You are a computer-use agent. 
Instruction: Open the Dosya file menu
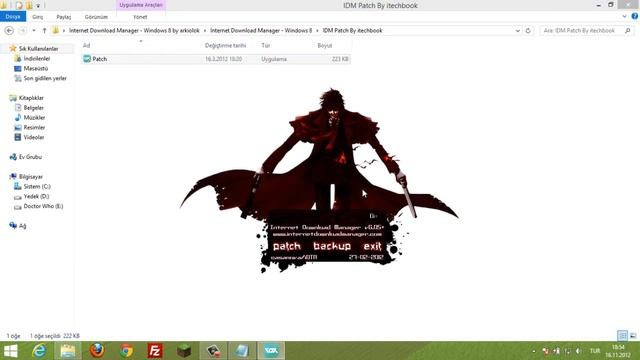13,17
